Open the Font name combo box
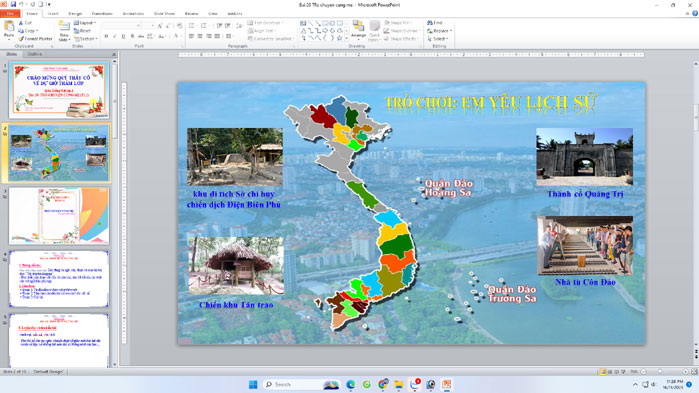The width and height of the screenshot is (699, 393). (122, 26)
